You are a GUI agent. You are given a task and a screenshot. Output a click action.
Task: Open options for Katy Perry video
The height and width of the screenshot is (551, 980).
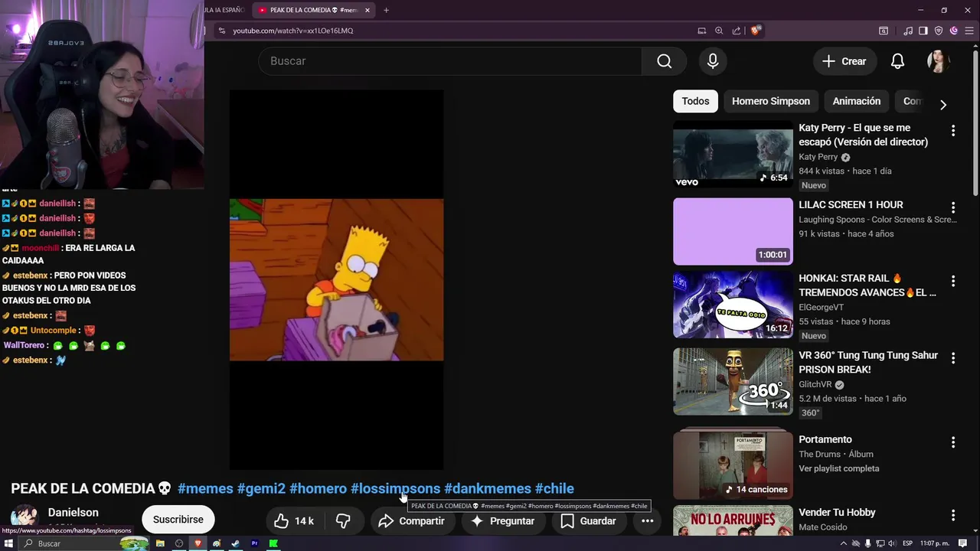953,131
